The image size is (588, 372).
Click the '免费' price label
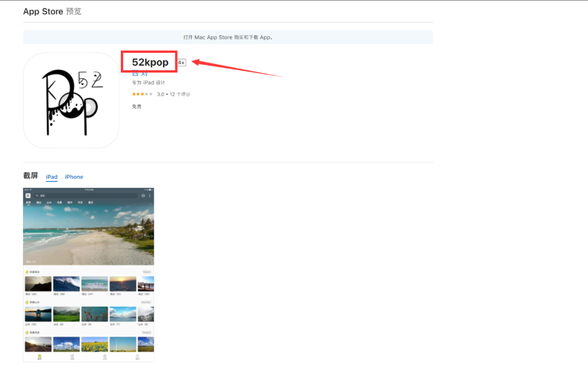137,107
